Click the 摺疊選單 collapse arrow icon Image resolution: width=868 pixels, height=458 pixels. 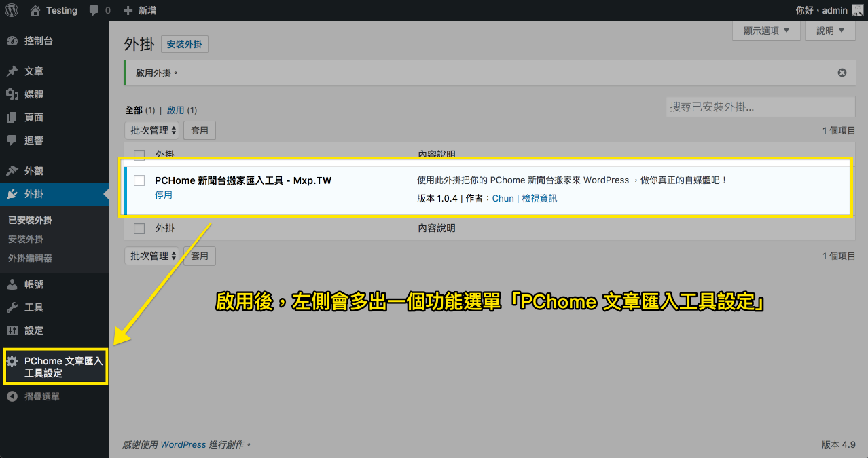coord(12,396)
